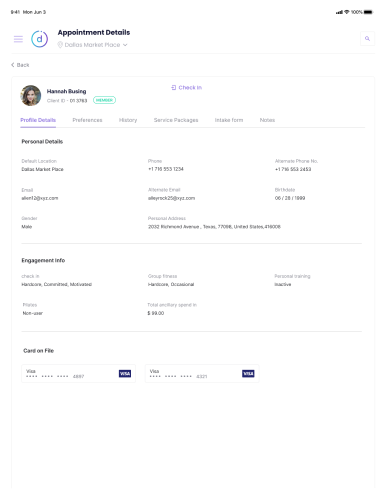Click the Appointment Details title
This screenshot has height=490, width=386.
(94, 33)
